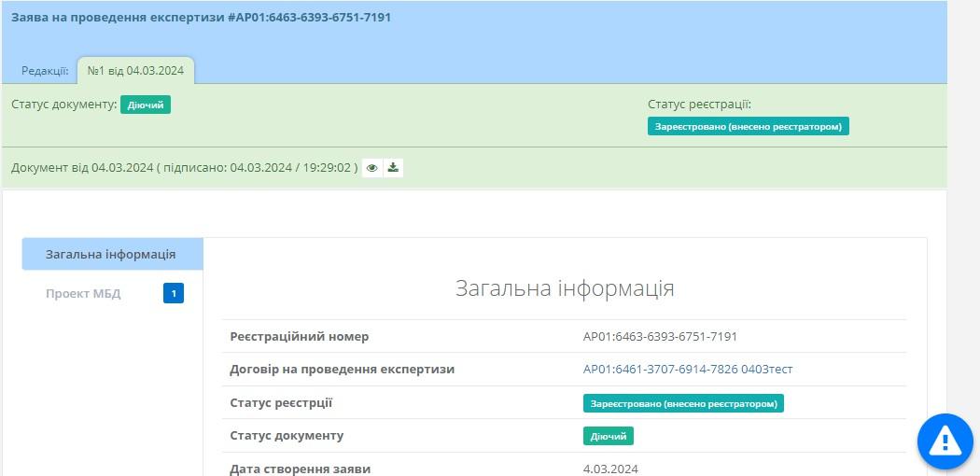Click the Дата створення заяви value 4.03.2024
The height and width of the screenshot is (476, 980).
click(x=610, y=469)
